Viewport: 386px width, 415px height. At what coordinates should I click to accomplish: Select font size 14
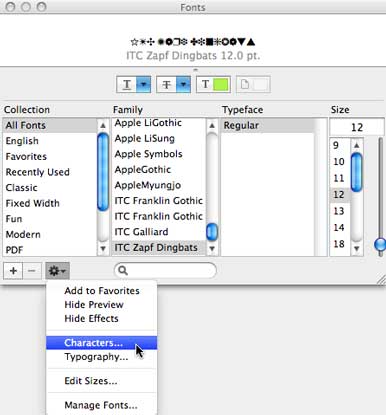[340, 227]
